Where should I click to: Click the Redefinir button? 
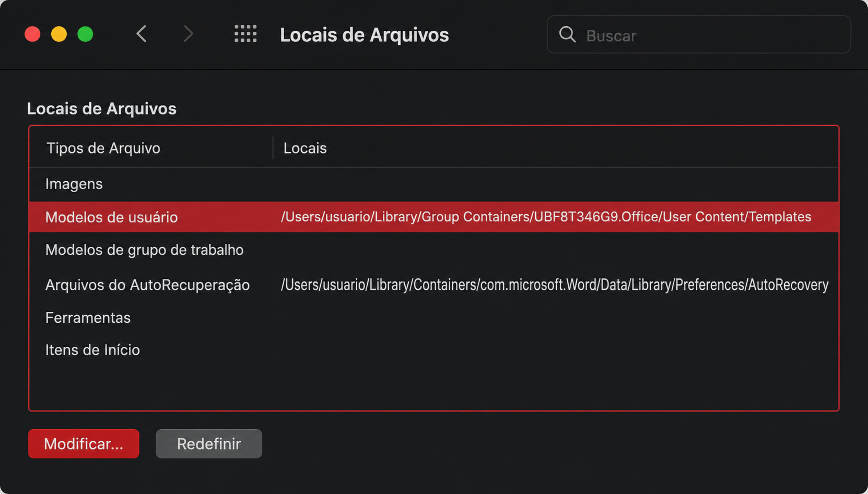[209, 444]
